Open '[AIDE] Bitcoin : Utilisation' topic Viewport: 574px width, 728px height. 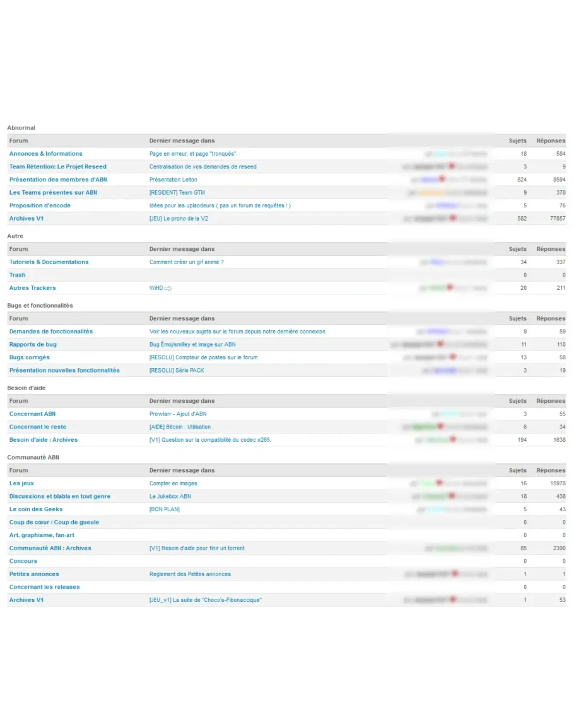click(x=180, y=427)
